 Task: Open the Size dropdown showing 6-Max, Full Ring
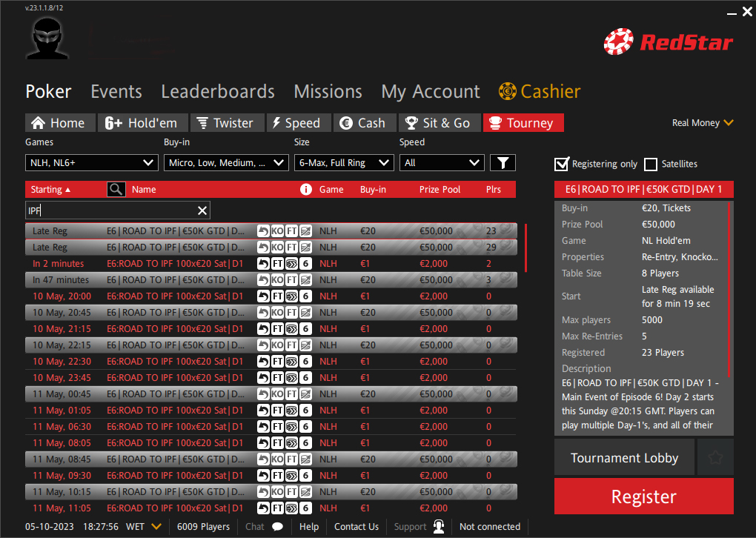(344, 163)
